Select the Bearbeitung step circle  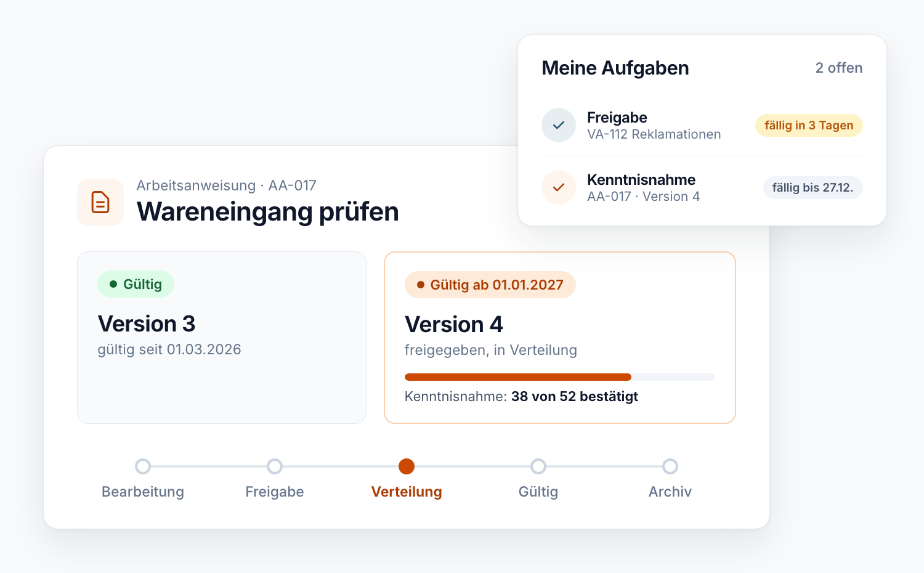tap(143, 466)
